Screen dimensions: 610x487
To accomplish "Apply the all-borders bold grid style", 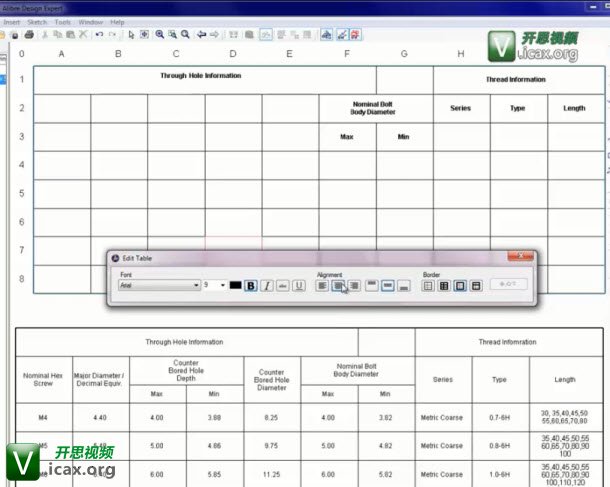I will point(444,286).
